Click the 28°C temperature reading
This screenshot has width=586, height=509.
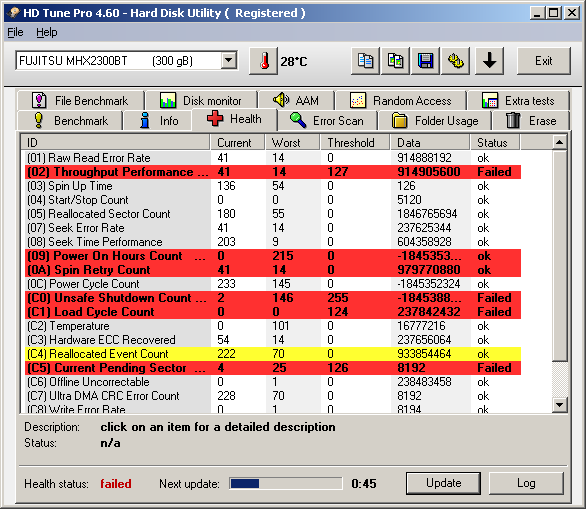(x=294, y=62)
